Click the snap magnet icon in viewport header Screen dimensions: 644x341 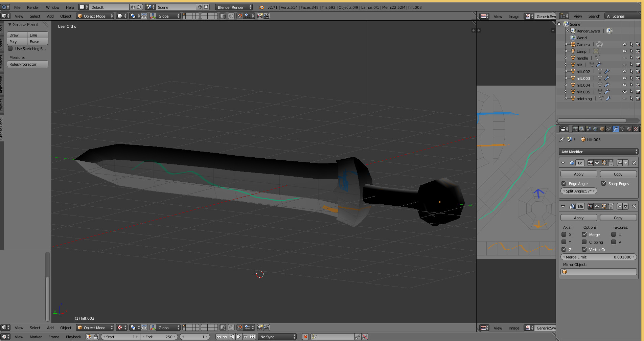[x=240, y=16]
